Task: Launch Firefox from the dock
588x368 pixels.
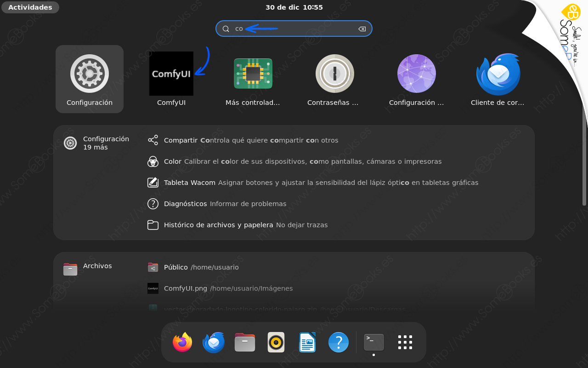Action: [x=182, y=342]
